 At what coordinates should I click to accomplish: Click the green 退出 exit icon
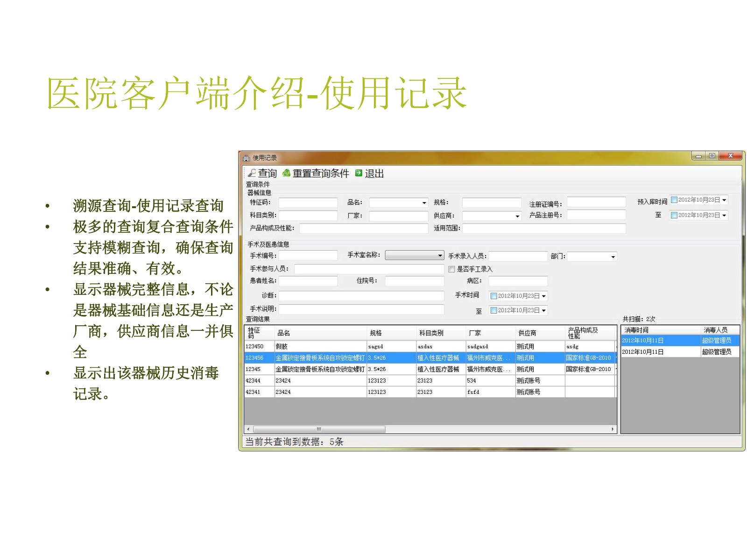click(x=359, y=173)
